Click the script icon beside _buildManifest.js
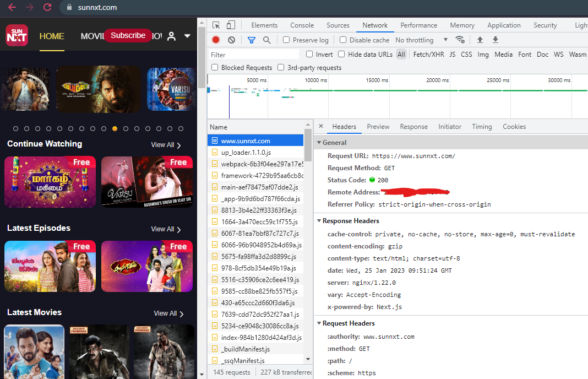Image resolution: width=588 pixels, height=379 pixels. (215, 349)
